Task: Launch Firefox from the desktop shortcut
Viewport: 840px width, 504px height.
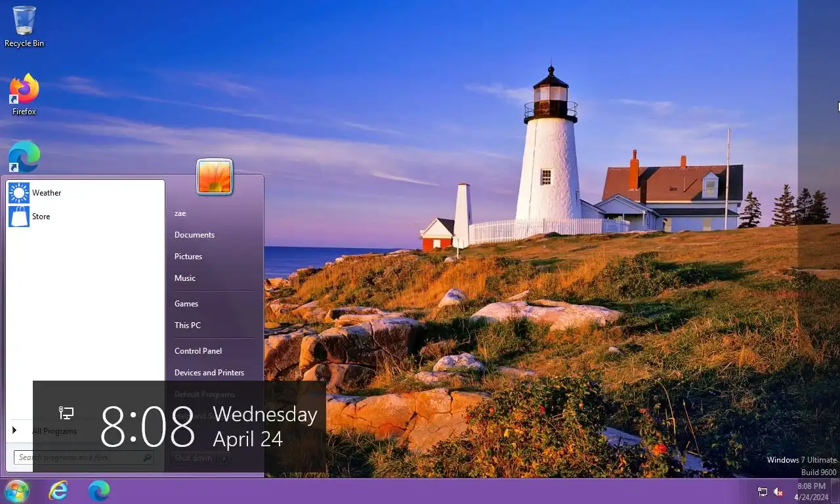Action: 24,94
